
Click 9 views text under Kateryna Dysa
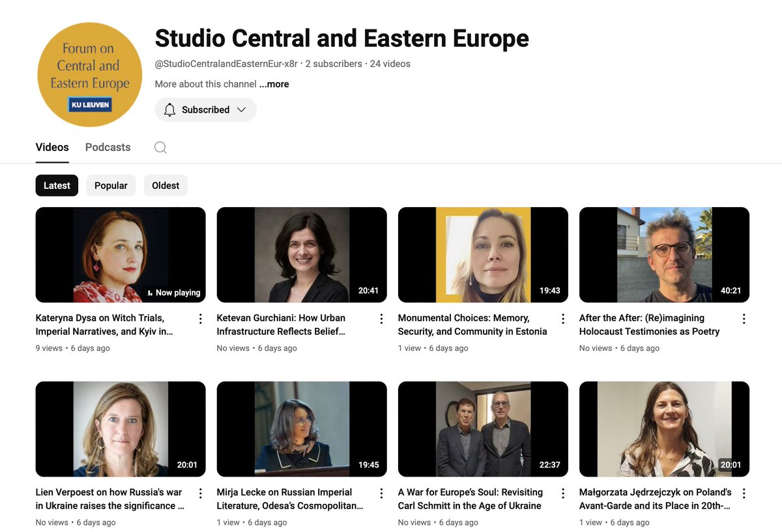click(49, 348)
